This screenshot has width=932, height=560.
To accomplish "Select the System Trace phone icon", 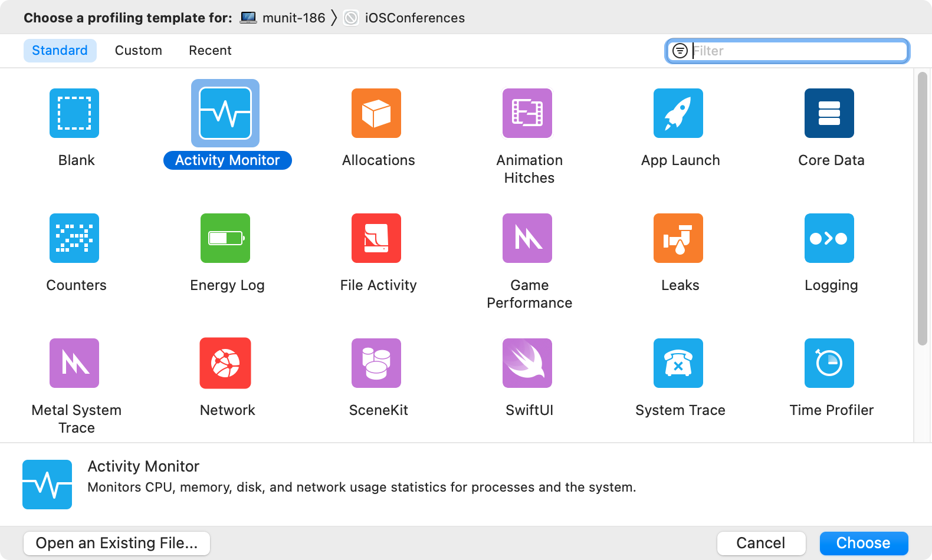I will point(678,363).
